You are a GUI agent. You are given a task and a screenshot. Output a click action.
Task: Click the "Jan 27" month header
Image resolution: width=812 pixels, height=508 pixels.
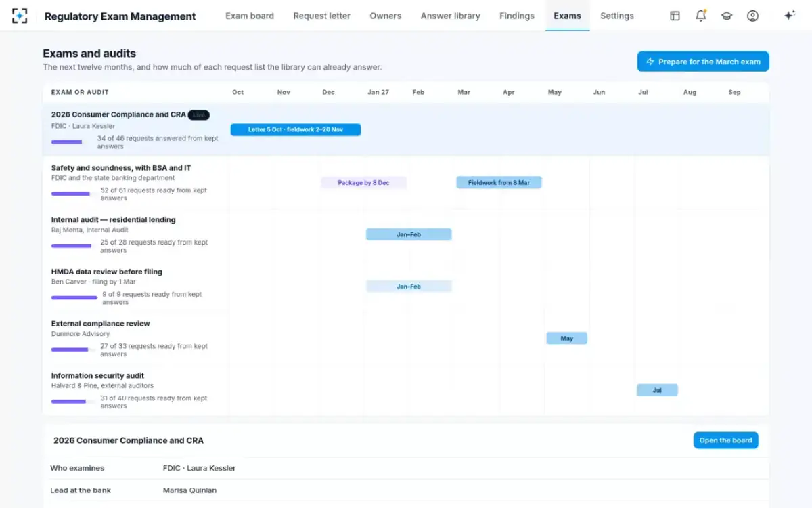(x=378, y=92)
